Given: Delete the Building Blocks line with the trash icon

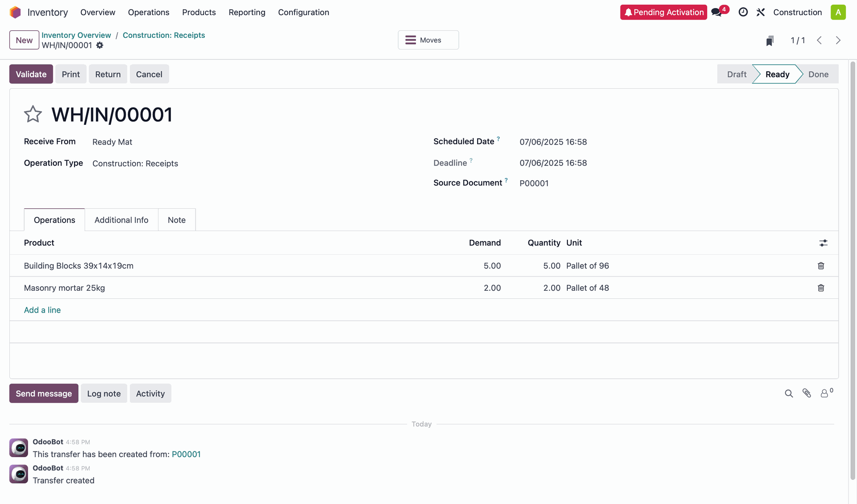Looking at the screenshot, I should (x=820, y=266).
